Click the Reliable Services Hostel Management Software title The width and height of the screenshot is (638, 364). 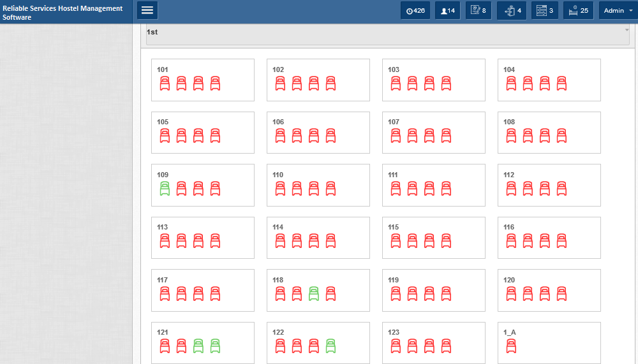pyautogui.click(x=63, y=13)
